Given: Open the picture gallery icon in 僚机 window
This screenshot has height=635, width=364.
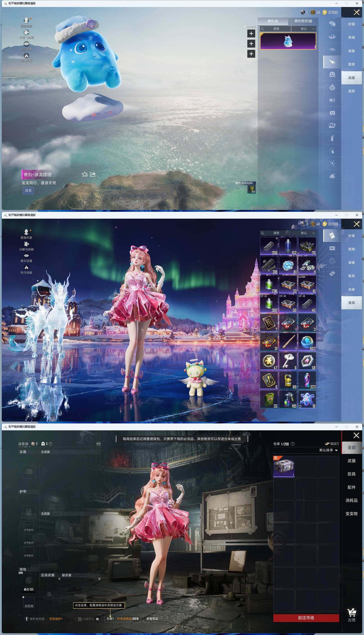Looking at the screenshot, I should click(332, 125).
